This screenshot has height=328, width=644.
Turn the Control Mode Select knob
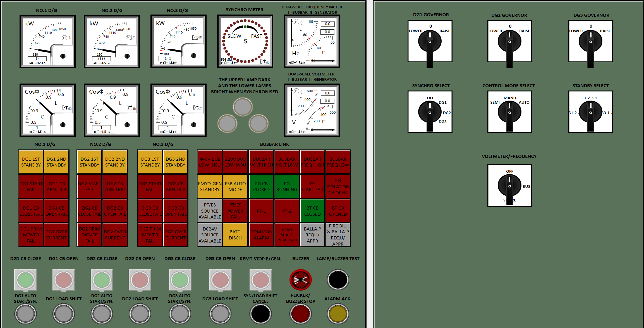tap(509, 112)
